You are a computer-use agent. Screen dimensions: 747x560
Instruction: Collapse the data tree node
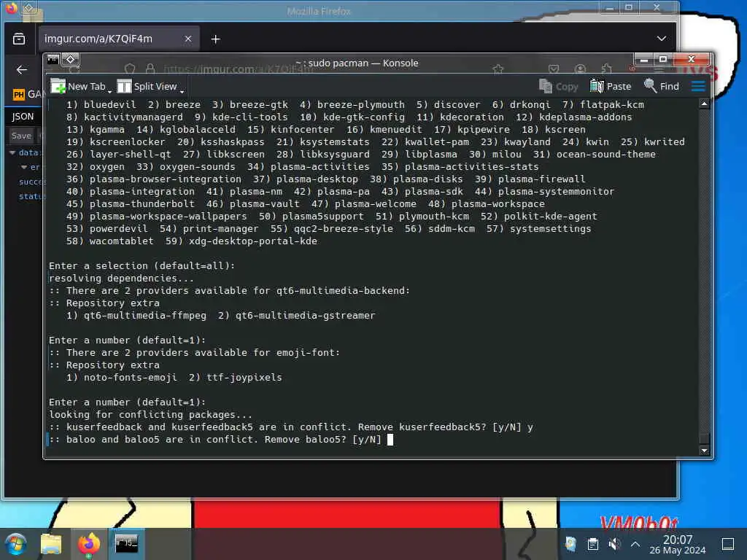[12, 152]
